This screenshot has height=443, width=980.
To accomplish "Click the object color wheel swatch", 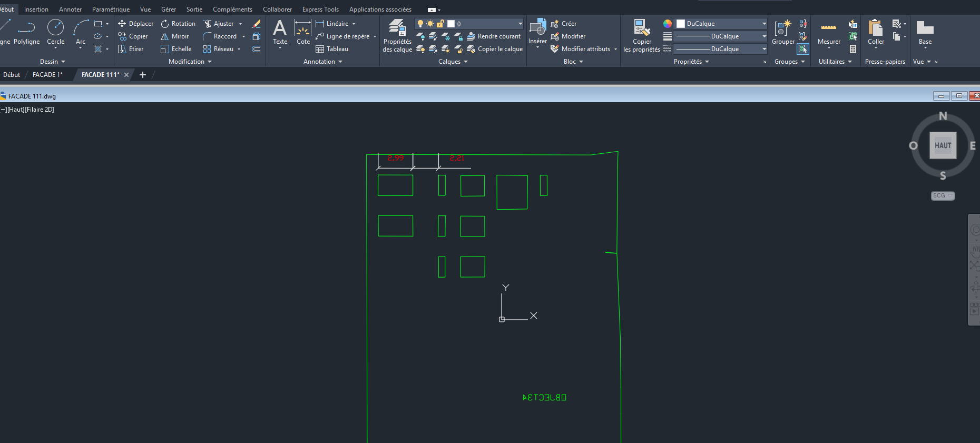I will (667, 24).
